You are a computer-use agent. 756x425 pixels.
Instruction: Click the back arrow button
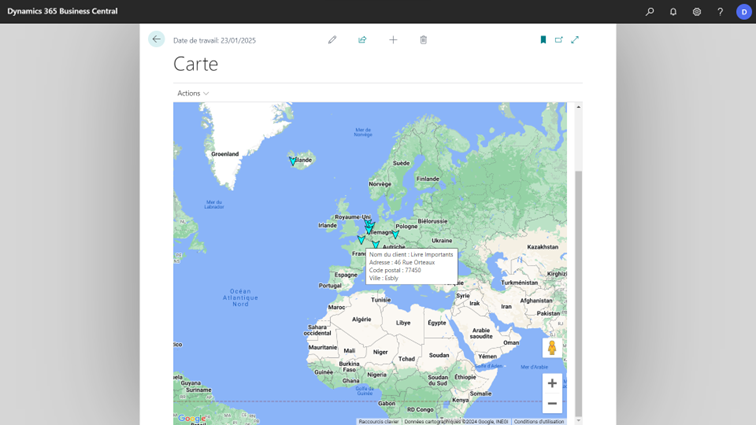click(156, 39)
